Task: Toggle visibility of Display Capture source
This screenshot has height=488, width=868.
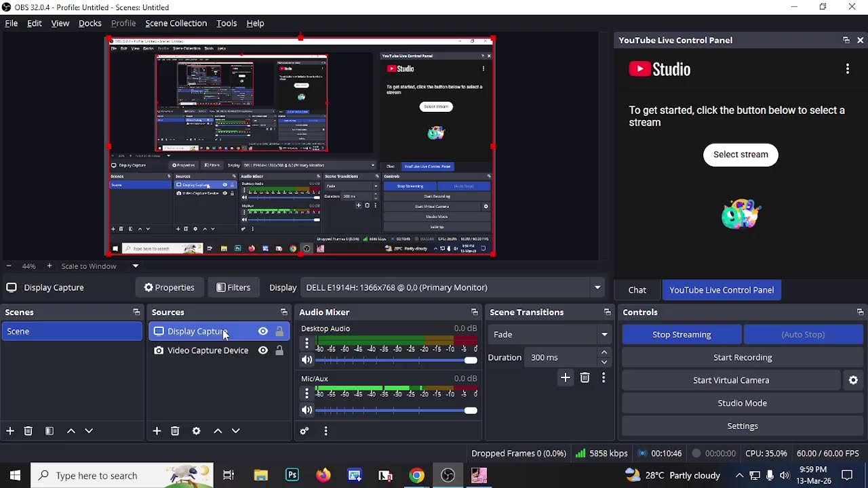Action: pyautogui.click(x=263, y=331)
